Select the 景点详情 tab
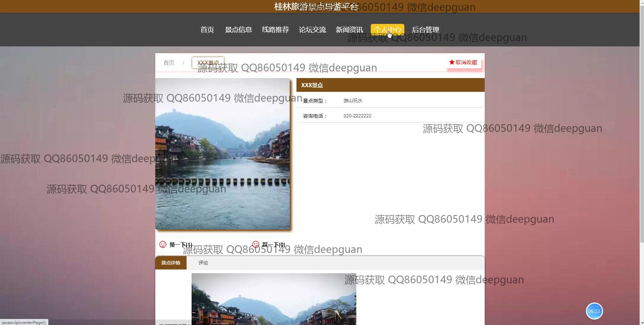 (171, 263)
